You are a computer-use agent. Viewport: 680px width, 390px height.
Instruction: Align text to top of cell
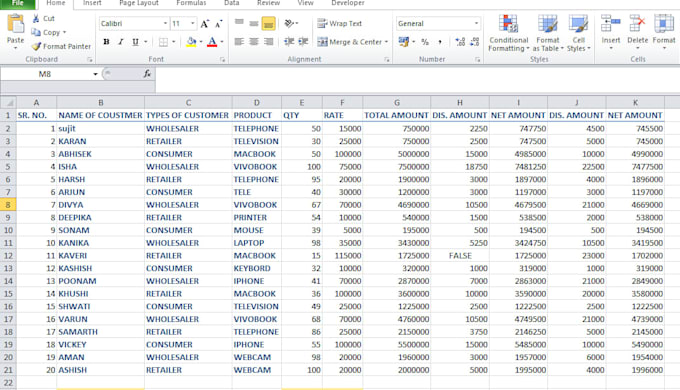[x=239, y=23]
